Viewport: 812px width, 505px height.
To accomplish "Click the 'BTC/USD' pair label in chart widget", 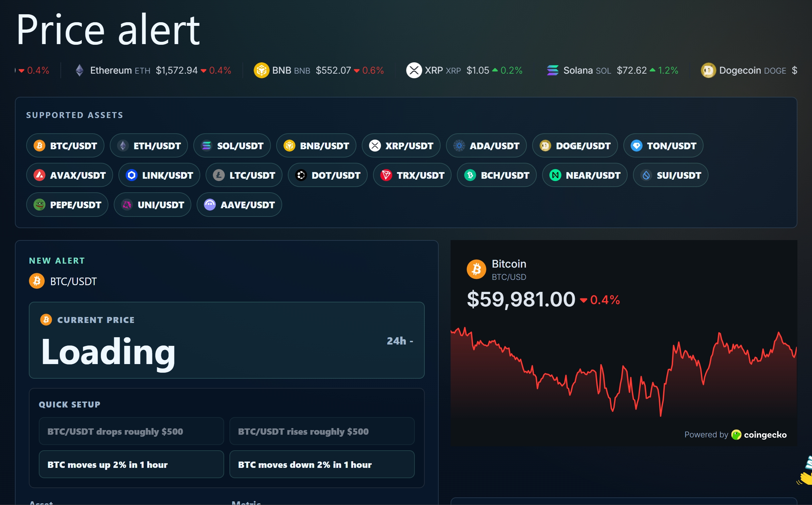I will coord(509,277).
